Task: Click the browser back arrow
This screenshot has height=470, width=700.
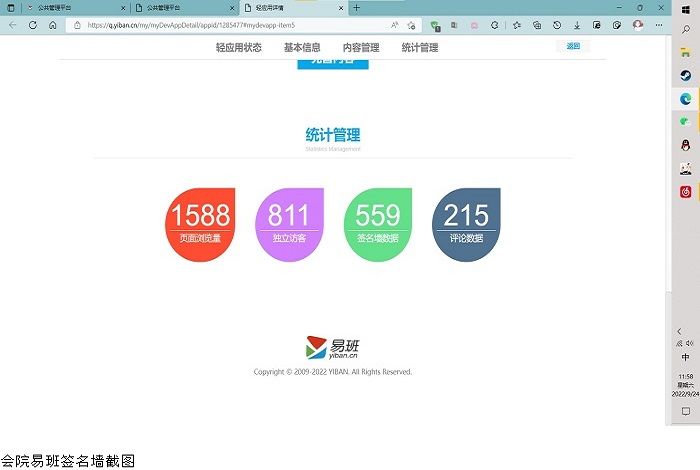Action: point(12,25)
